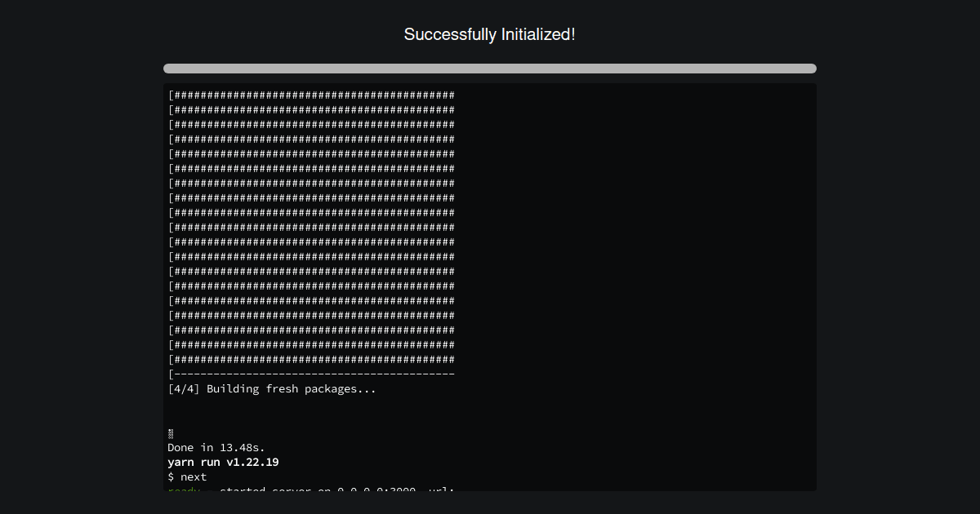Screen dimensions: 980x514
Task: Click the gray progress bar
Action: point(489,69)
